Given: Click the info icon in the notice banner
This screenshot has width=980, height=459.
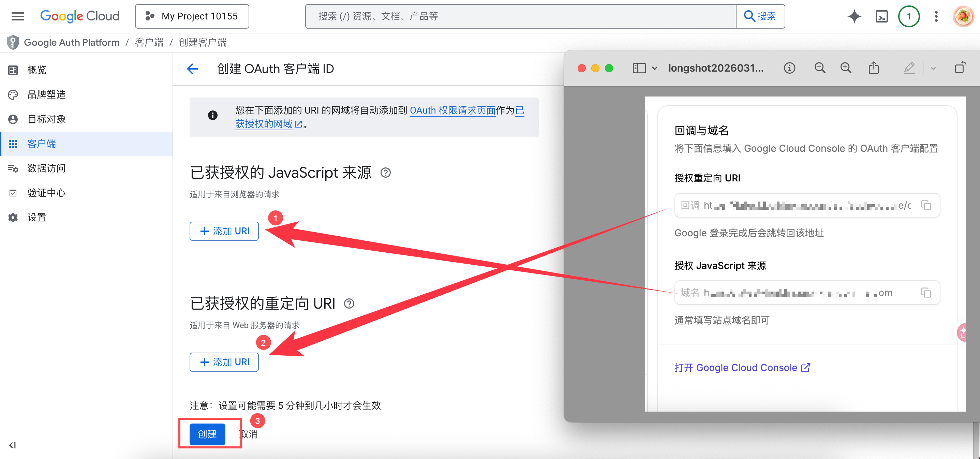Looking at the screenshot, I should 213,115.
